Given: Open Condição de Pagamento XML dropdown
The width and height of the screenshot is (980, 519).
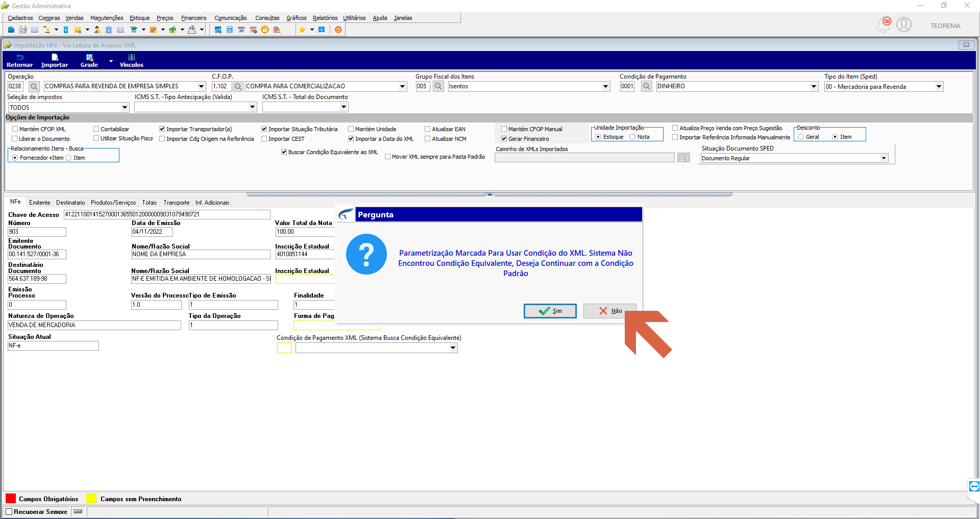Looking at the screenshot, I should click(453, 348).
